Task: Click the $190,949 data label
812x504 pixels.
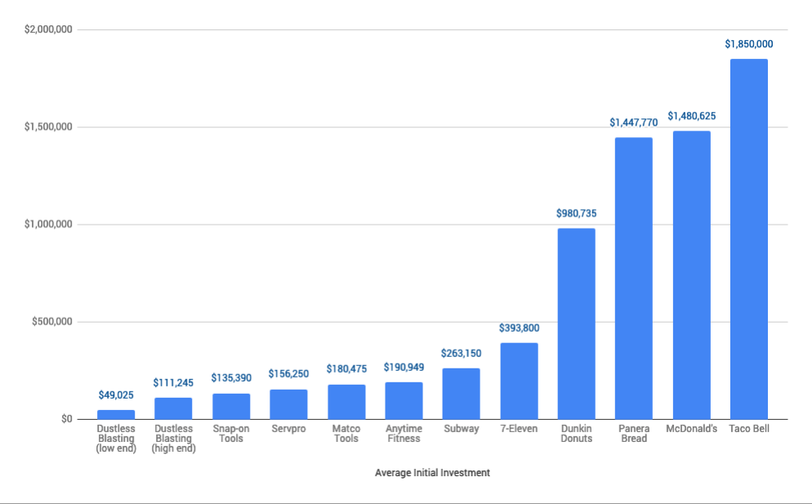Action: 404,368
